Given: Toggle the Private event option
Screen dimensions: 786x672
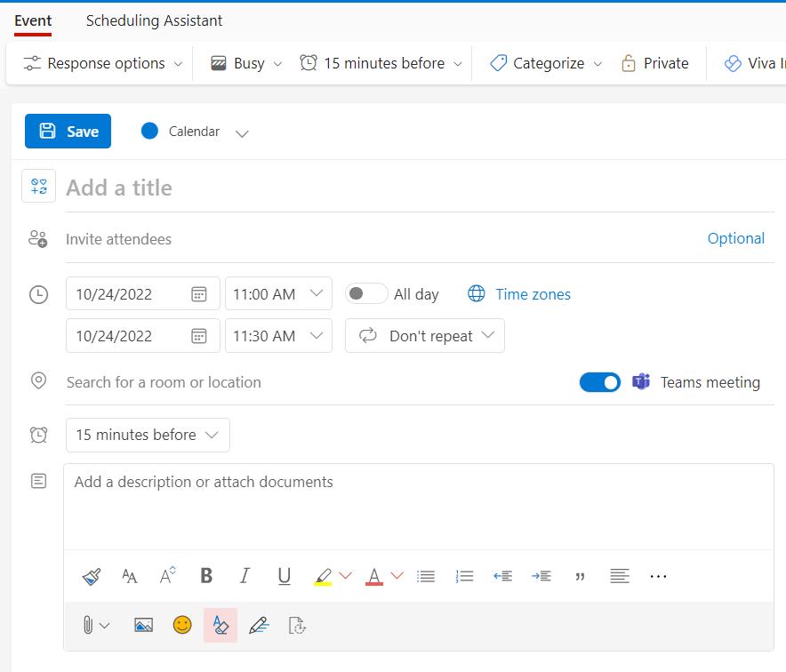Looking at the screenshot, I should point(655,63).
